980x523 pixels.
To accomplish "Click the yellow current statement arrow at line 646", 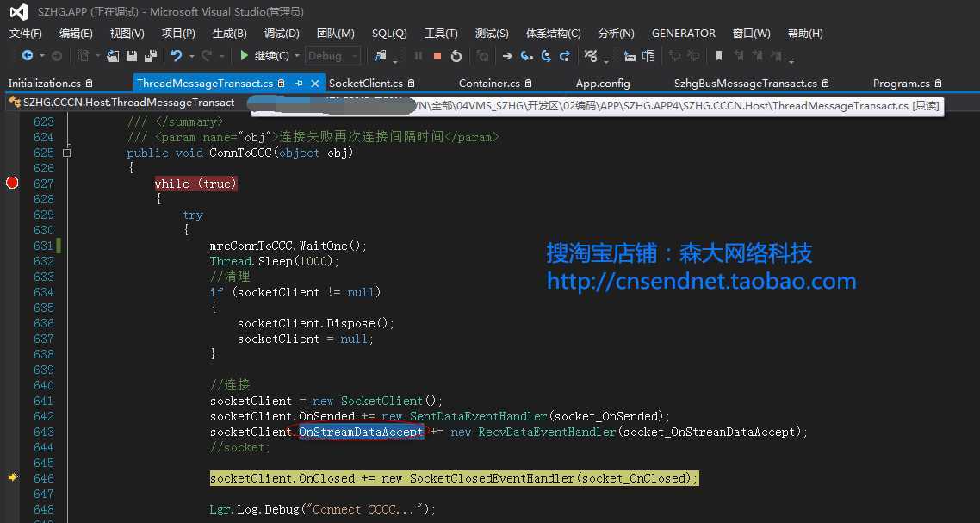I will (x=13, y=477).
